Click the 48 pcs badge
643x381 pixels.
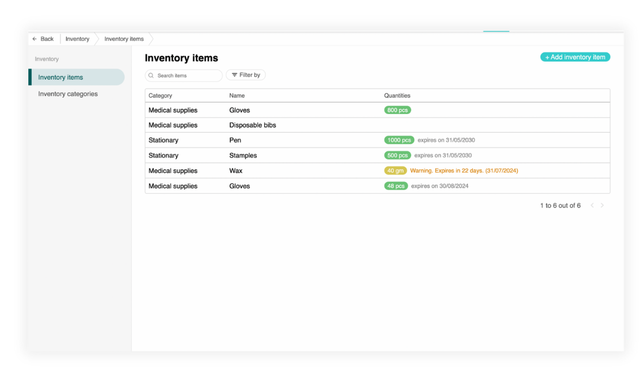396,186
